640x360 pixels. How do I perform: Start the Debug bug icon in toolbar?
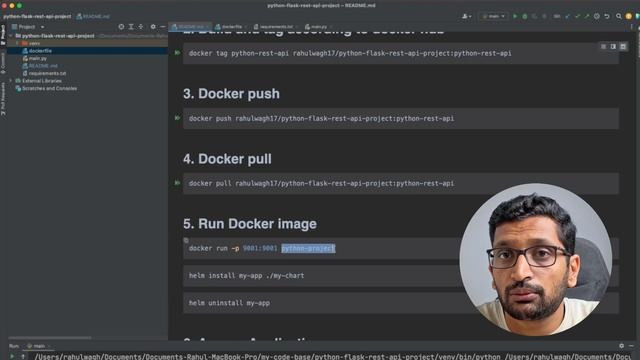[x=524, y=16]
